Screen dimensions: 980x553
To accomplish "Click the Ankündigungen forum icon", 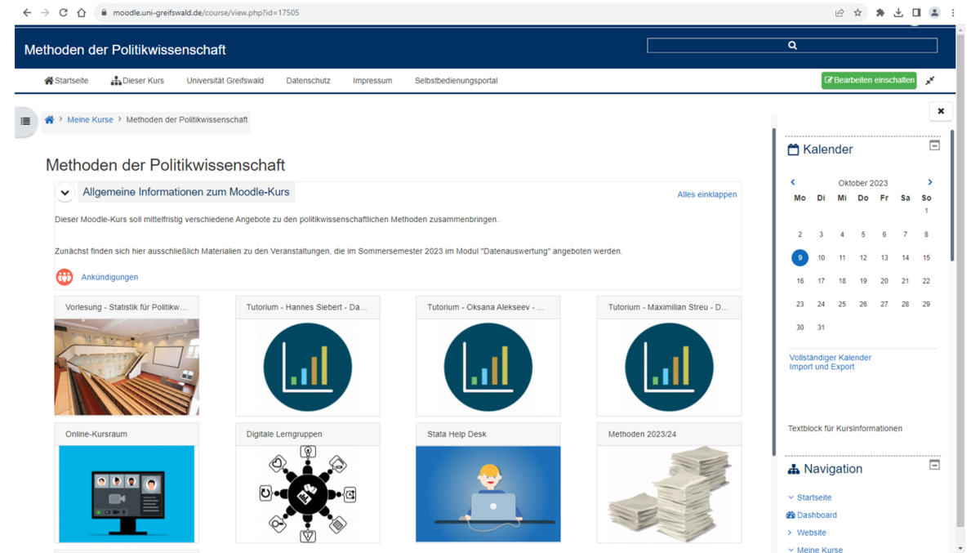I will pos(65,277).
